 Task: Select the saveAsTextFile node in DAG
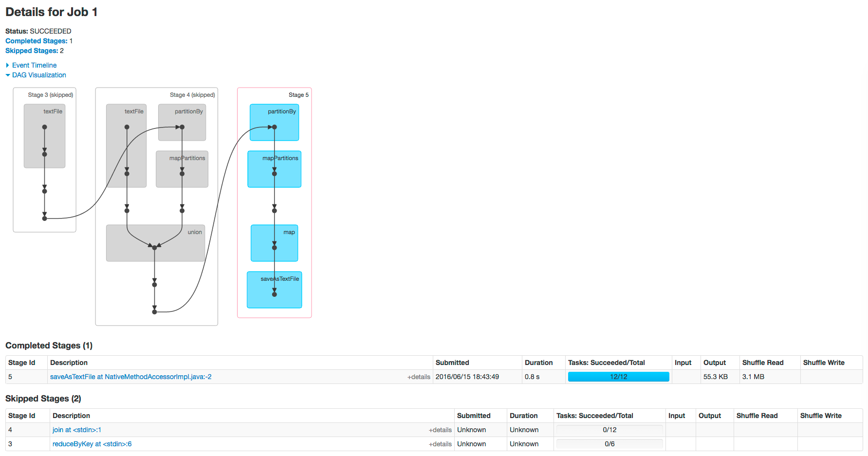coord(274,290)
